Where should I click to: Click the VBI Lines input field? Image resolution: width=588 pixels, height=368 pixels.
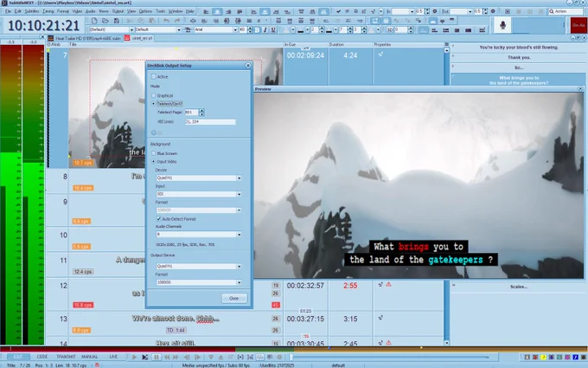210,122
